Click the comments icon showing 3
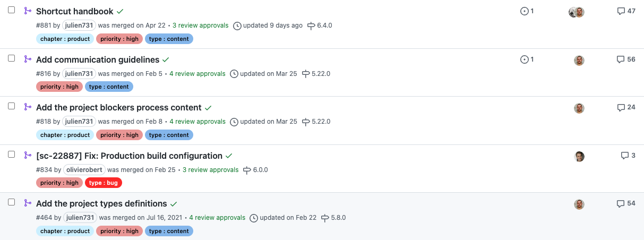The image size is (644, 240). 625,156
